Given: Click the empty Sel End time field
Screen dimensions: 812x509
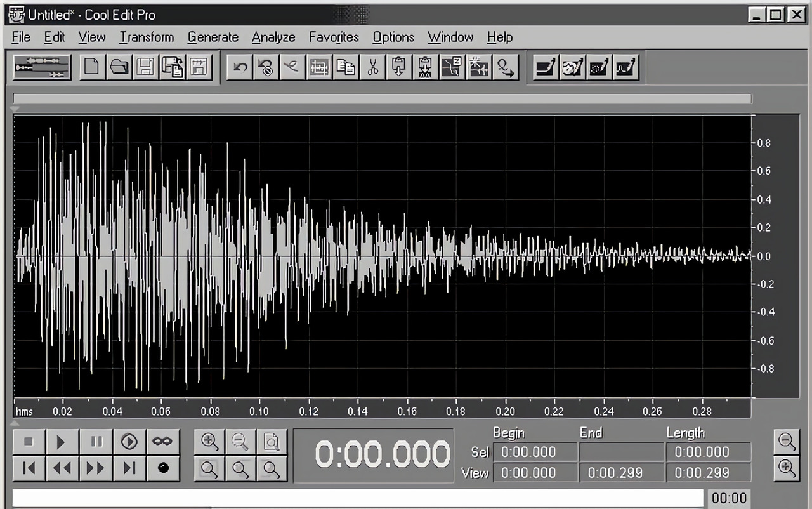Looking at the screenshot, I should [622, 453].
